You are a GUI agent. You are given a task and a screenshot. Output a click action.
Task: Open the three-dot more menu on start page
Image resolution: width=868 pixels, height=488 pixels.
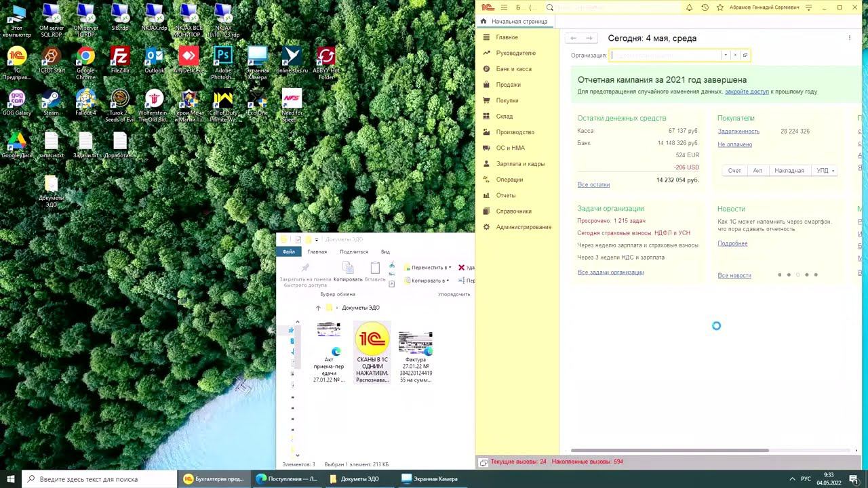[849, 38]
